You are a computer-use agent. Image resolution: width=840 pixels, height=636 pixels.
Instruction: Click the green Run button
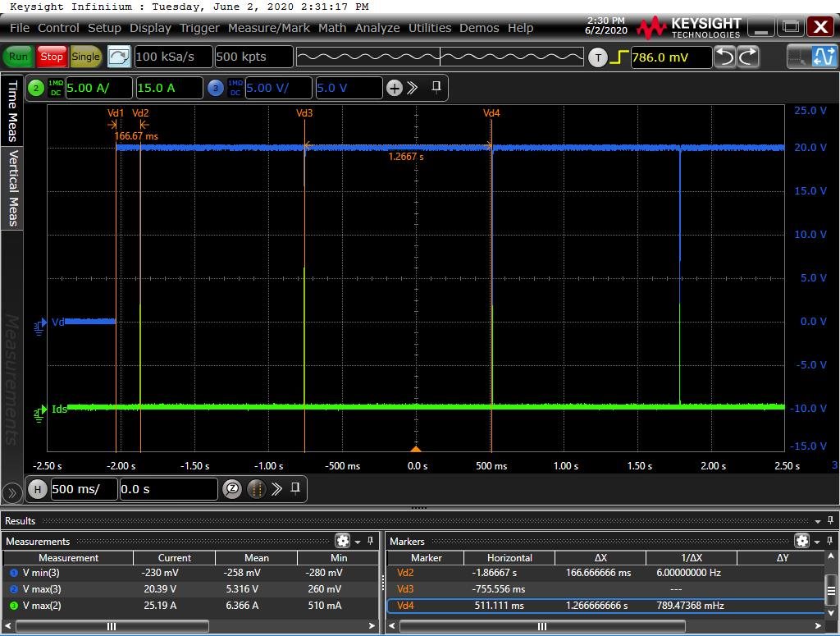18,57
